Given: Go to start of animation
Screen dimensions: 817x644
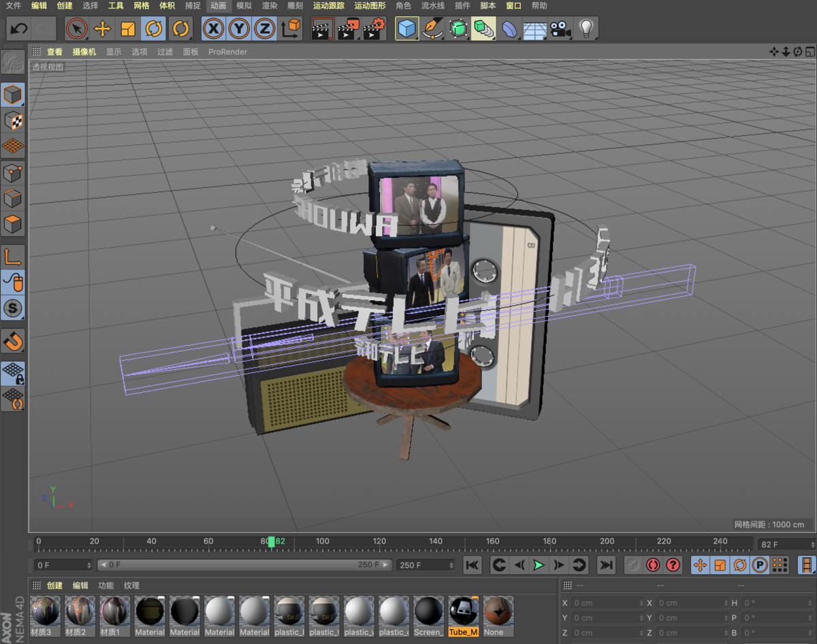Looking at the screenshot, I should (472, 564).
